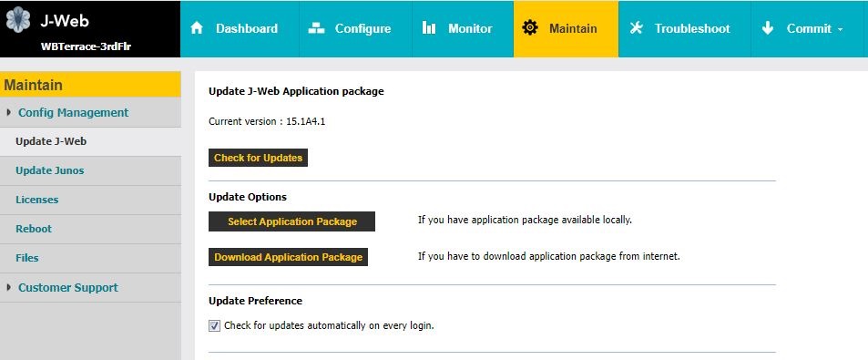Toggle automatic update check checkbox
Screen dimensions: 868x360
coord(214,325)
